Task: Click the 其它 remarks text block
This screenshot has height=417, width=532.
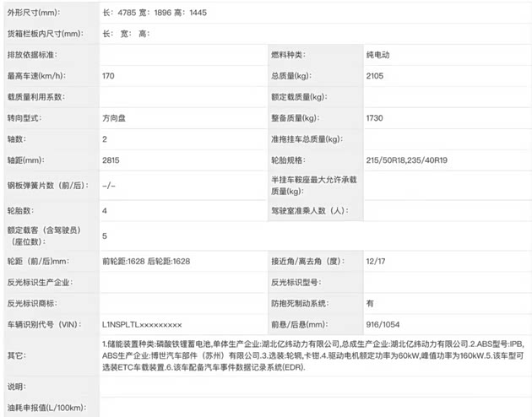Action: point(312,356)
